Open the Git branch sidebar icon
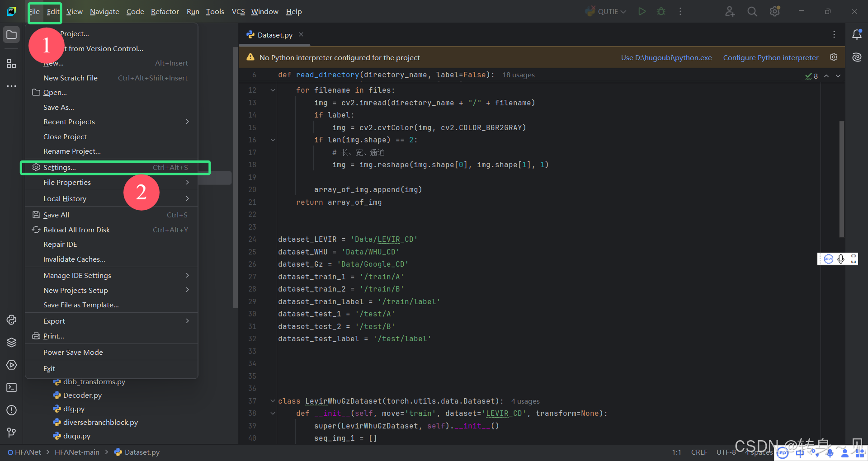 pyautogui.click(x=12, y=433)
